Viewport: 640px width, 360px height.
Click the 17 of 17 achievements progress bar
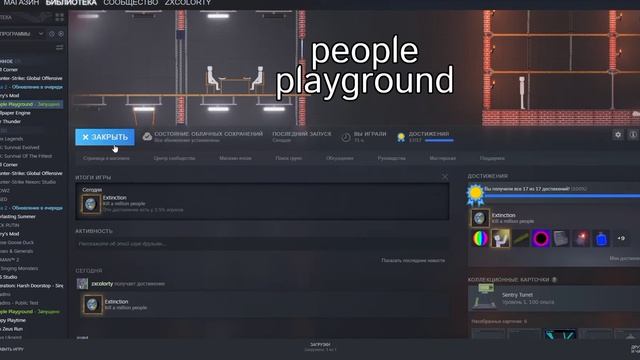tap(562, 196)
